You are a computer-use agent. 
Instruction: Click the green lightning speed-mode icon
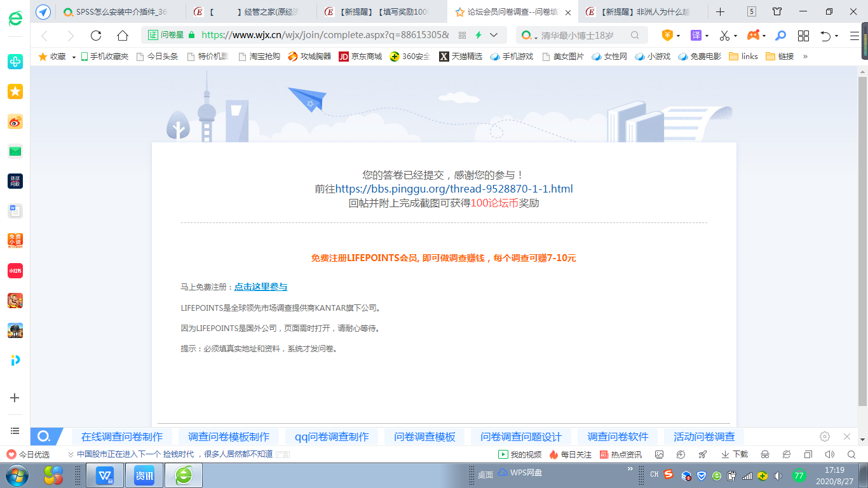478,36
